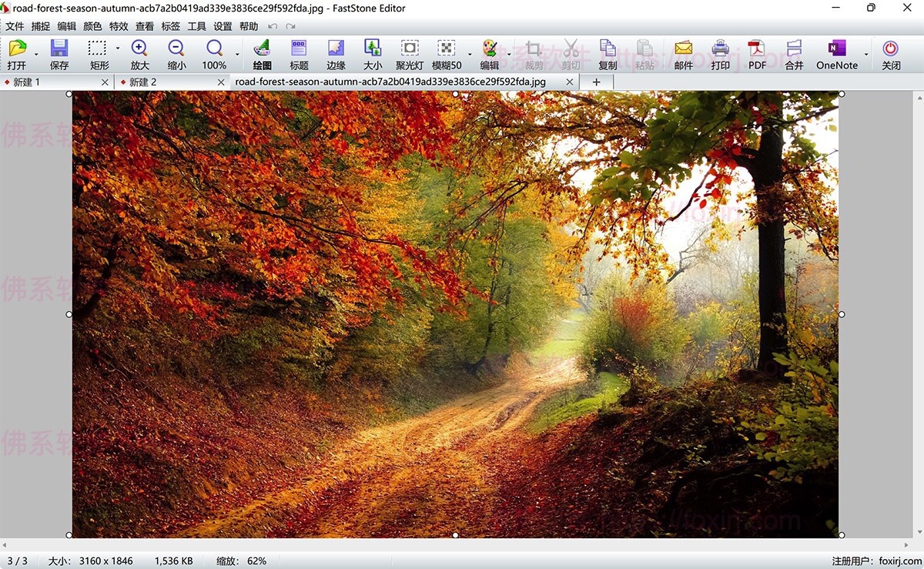Screen dimensions: 924x569
Task: Open the 特效 (Effects) menu
Action: tap(119, 26)
